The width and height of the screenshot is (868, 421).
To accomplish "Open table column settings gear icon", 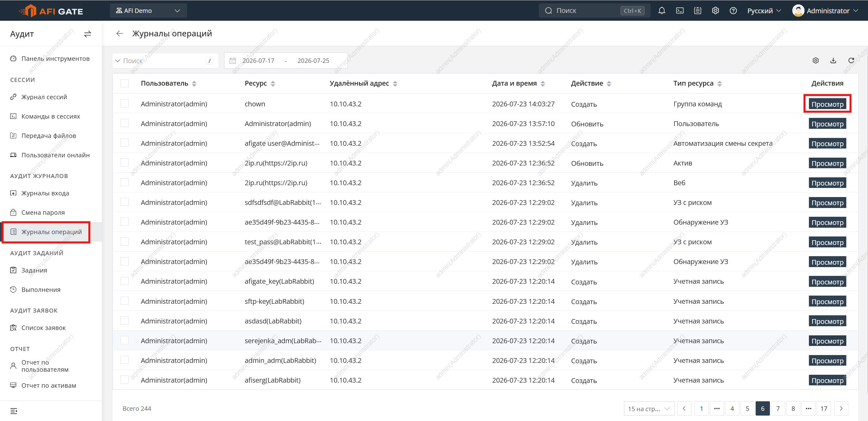I will click(815, 60).
